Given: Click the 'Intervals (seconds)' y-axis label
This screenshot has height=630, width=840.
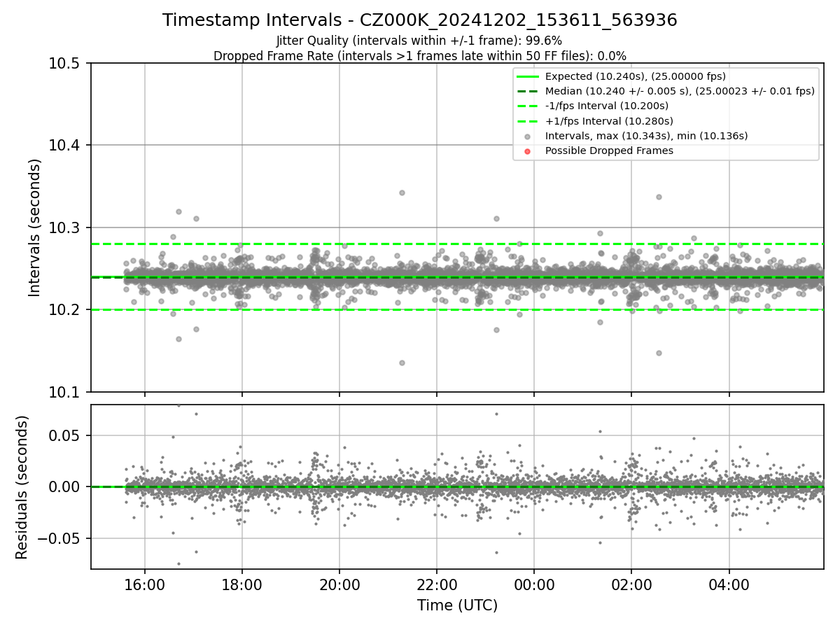Looking at the screenshot, I should click(35, 227).
